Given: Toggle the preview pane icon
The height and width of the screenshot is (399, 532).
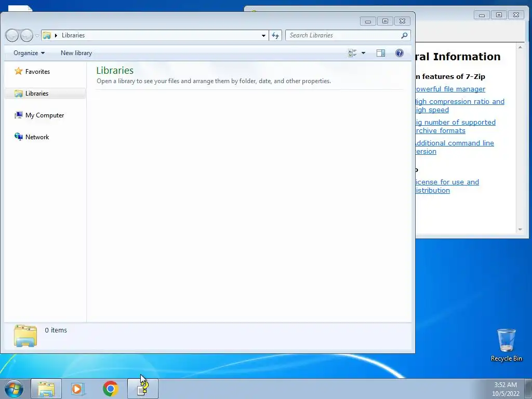Looking at the screenshot, I should (x=381, y=53).
